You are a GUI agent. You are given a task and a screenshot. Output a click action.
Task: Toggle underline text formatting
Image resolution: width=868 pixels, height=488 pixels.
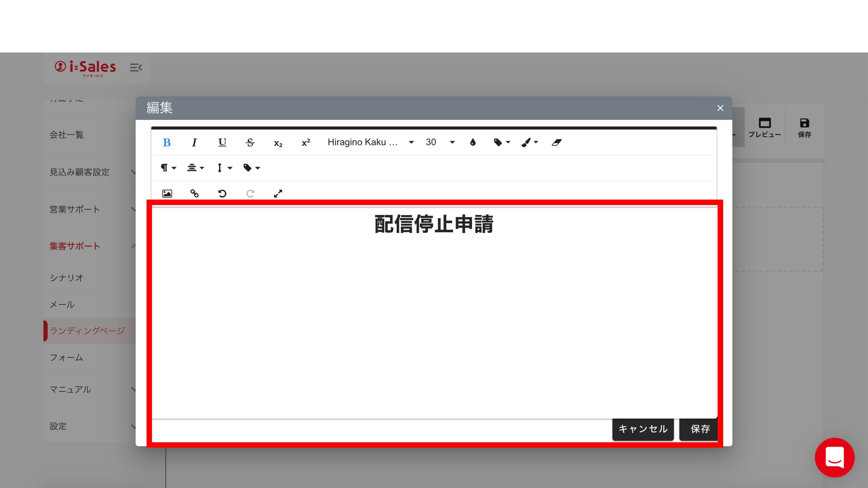pyautogui.click(x=222, y=143)
